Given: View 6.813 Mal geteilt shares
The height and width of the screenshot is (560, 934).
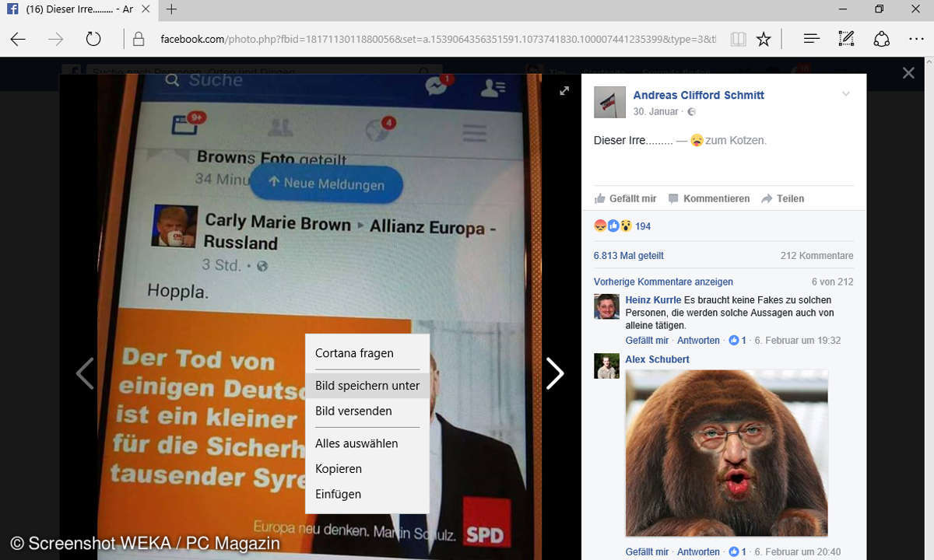Looking at the screenshot, I should (x=628, y=255).
